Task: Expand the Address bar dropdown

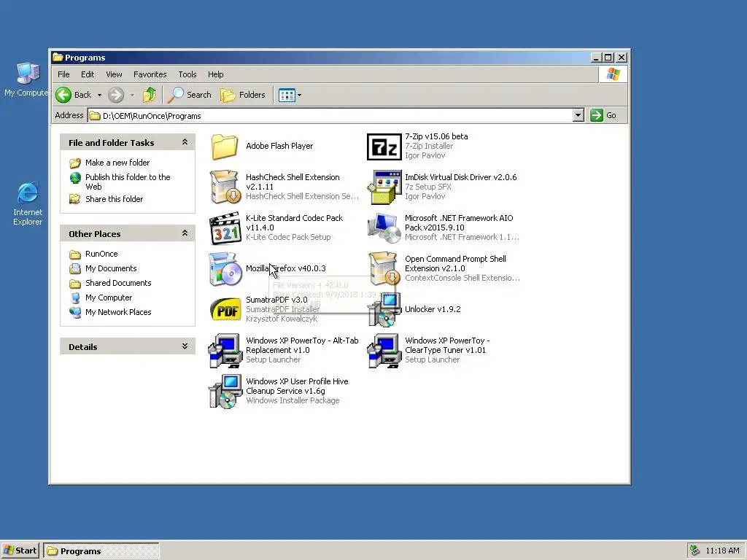Action: click(578, 115)
